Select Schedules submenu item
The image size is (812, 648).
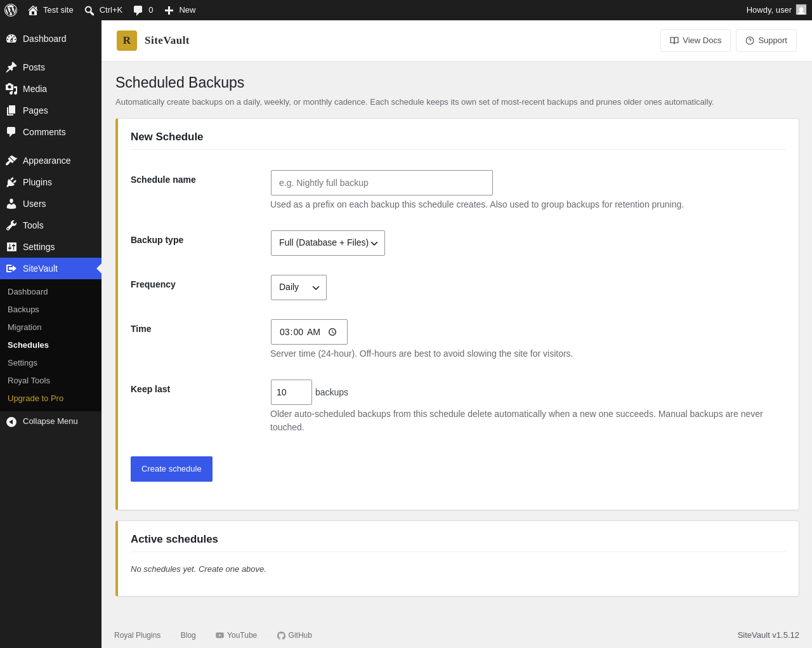click(x=28, y=345)
